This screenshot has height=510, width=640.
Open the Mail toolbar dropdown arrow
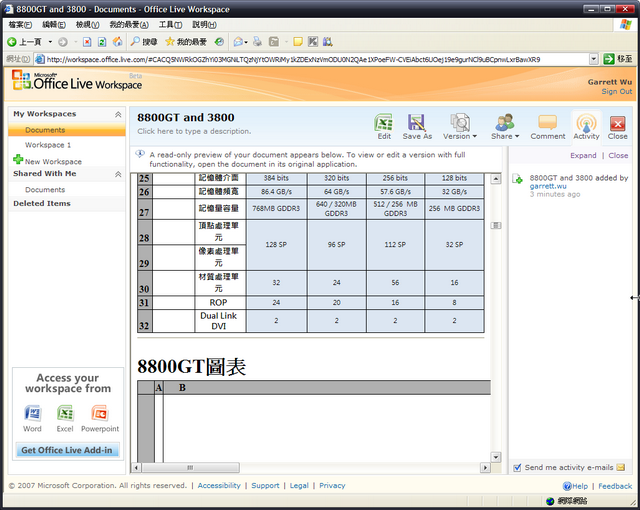pyautogui.click(x=246, y=42)
